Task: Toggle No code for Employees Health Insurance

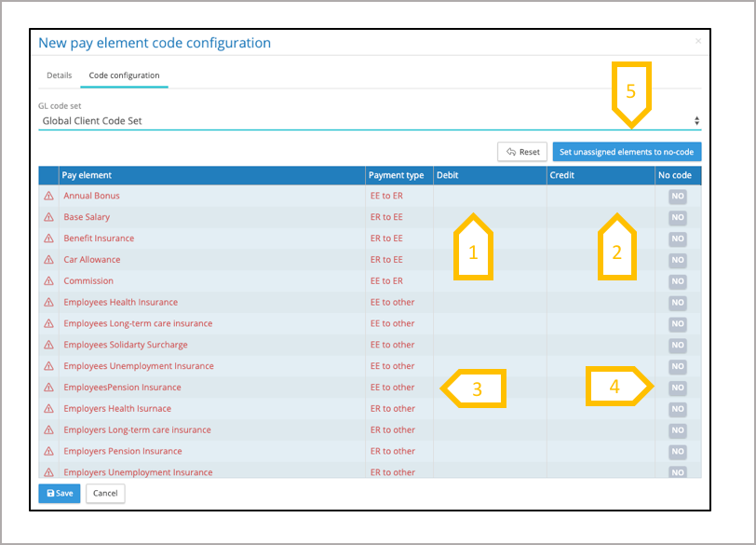Action: (x=677, y=303)
